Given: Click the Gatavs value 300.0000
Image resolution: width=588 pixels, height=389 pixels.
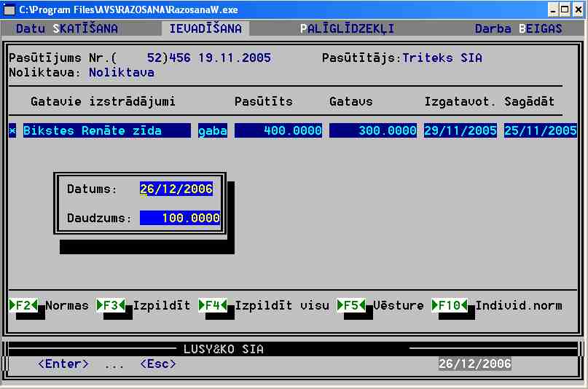Looking at the screenshot, I should coord(373,130).
